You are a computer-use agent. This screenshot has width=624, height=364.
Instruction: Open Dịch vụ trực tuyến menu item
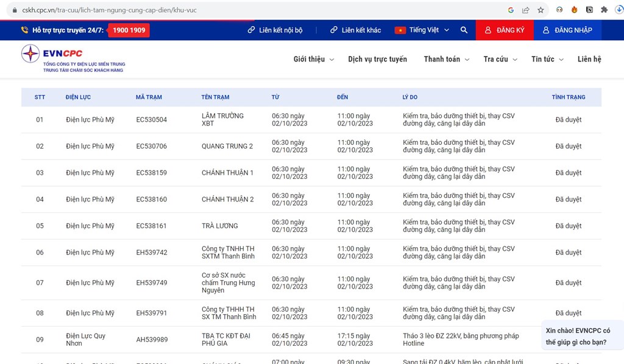click(377, 59)
